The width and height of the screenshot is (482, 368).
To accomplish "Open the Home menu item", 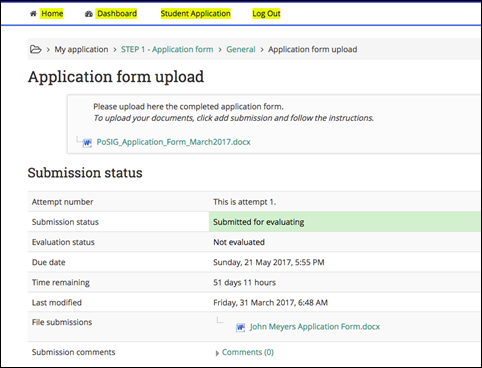I will pyautogui.click(x=52, y=14).
